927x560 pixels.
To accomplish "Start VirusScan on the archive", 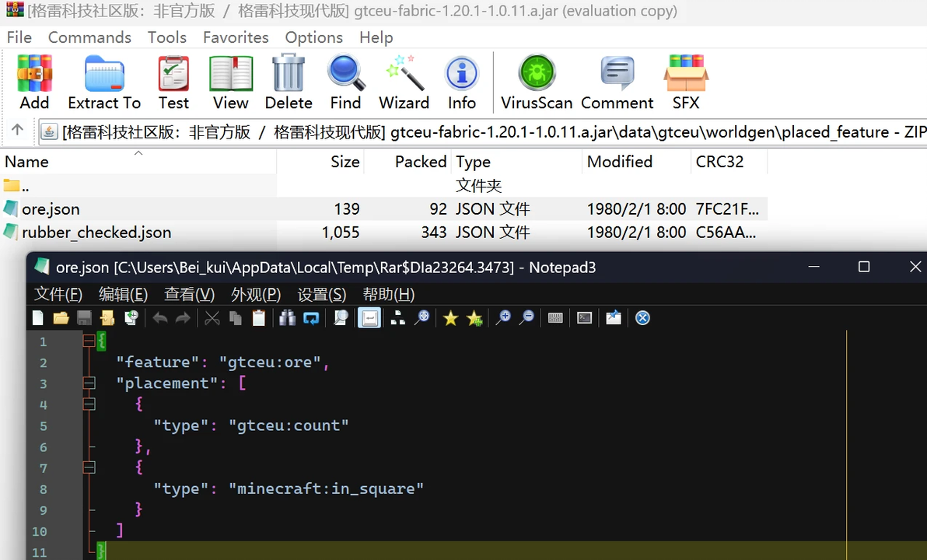I will click(x=537, y=82).
